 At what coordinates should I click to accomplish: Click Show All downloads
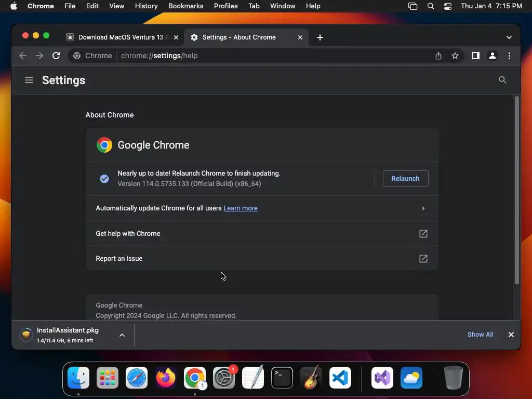coord(480,335)
